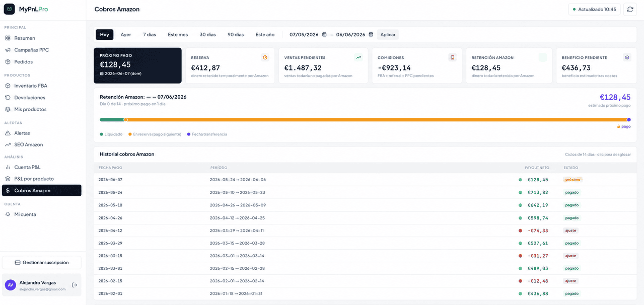Viewport: 644px width, 305px height.
Task: Expand the 2026-05-10 payment row
Action: pyautogui.click(x=365, y=205)
